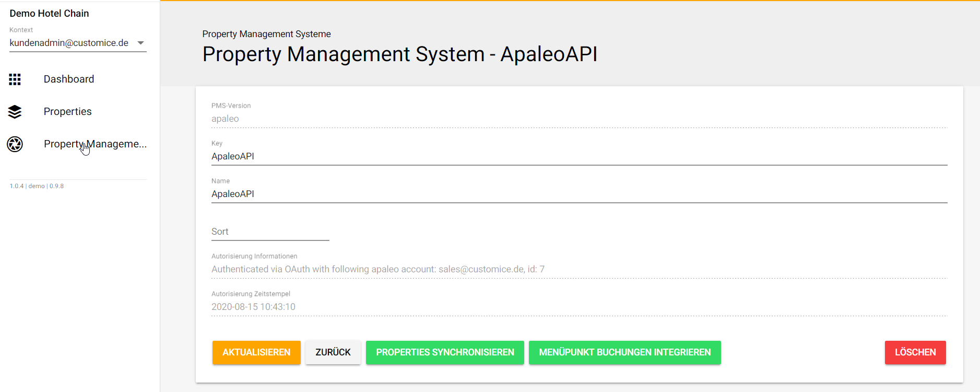Select the kundenadmin@customice.de context value
980x392 pixels.
[x=69, y=43]
